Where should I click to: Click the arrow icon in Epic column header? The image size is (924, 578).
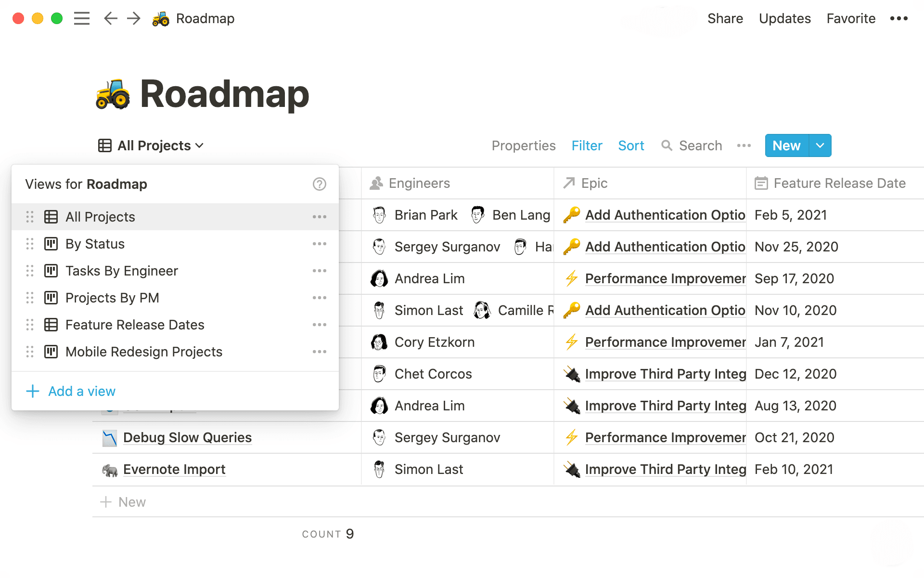pyautogui.click(x=569, y=183)
